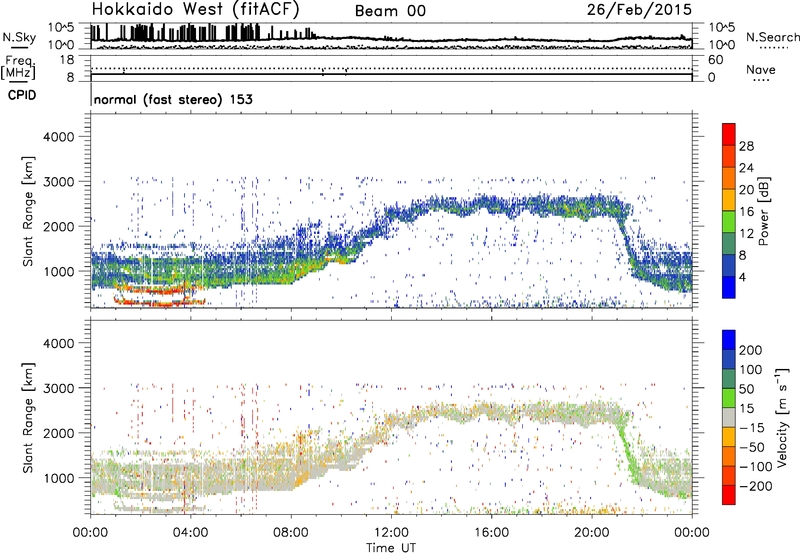Click the "-200" tick on the Velocity colorbar
The image size is (800, 554).
click(755, 486)
